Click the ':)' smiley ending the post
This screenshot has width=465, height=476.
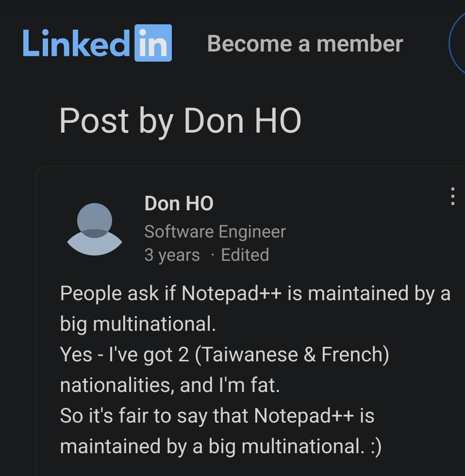375,446
